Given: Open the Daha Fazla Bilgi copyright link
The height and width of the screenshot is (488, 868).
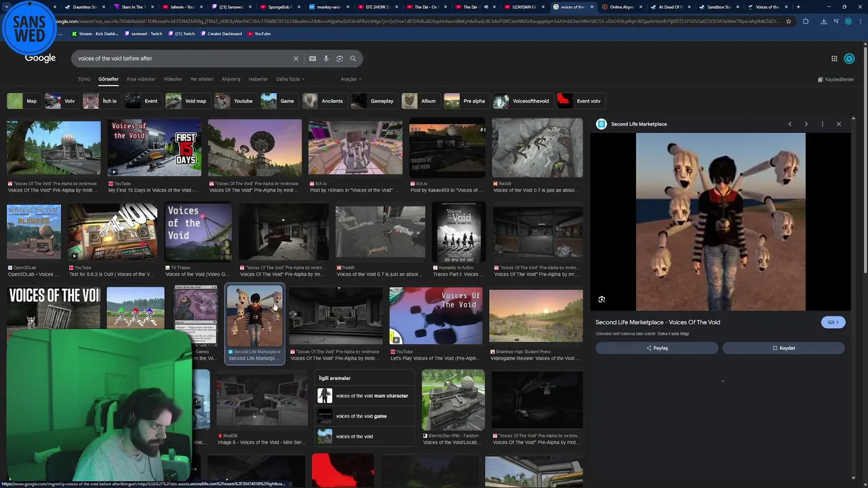Looking at the screenshot, I should (x=673, y=334).
